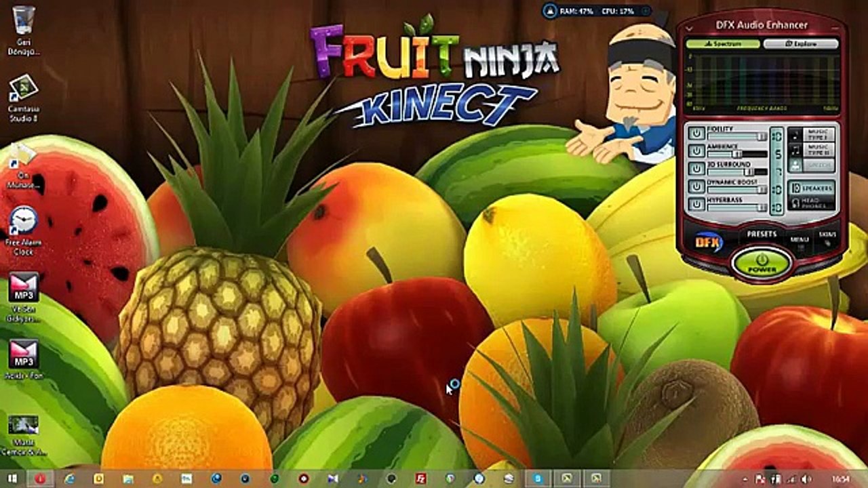
Task: Toggle the 3D Surround power button
Action: pyautogui.click(x=696, y=168)
